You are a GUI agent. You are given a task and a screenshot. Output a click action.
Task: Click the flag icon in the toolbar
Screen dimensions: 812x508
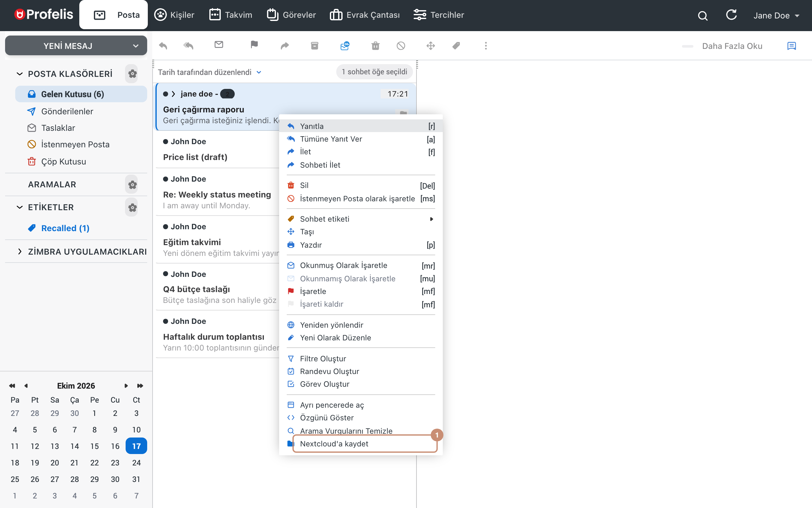point(254,45)
